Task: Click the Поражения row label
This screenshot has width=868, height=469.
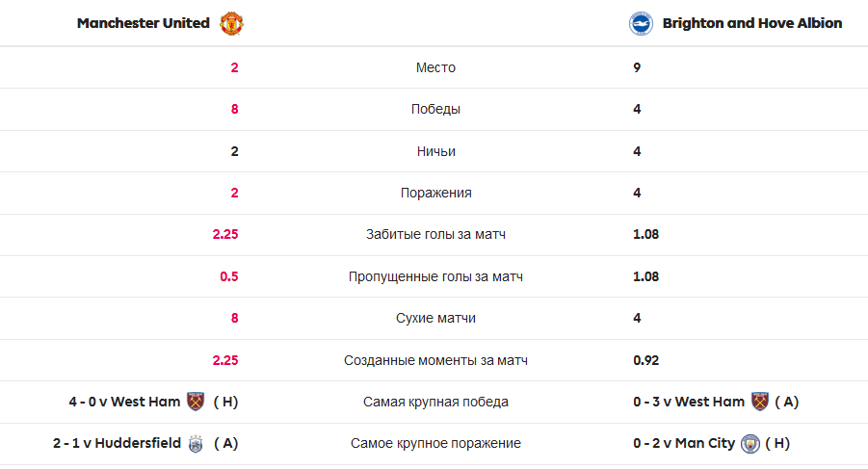Action: pyautogui.click(x=435, y=193)
